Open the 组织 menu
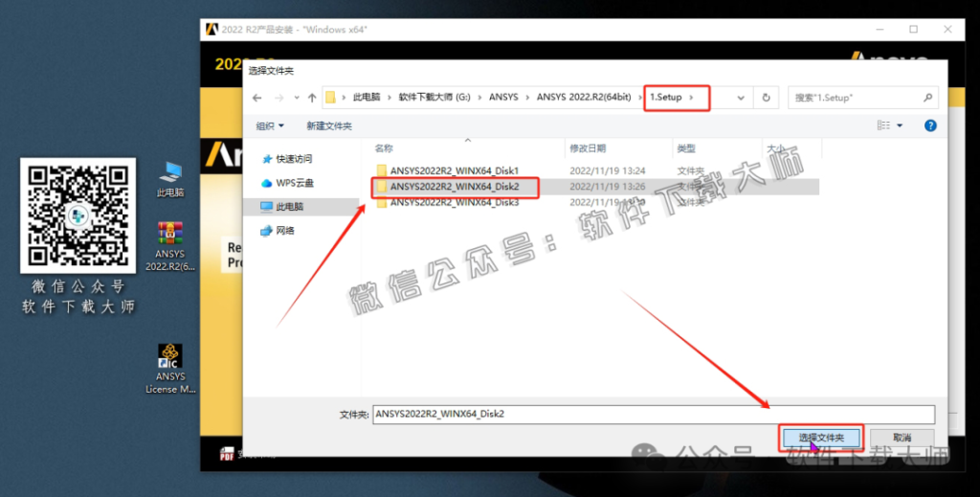Screen dimensions: 980x497 click(270, 125)
